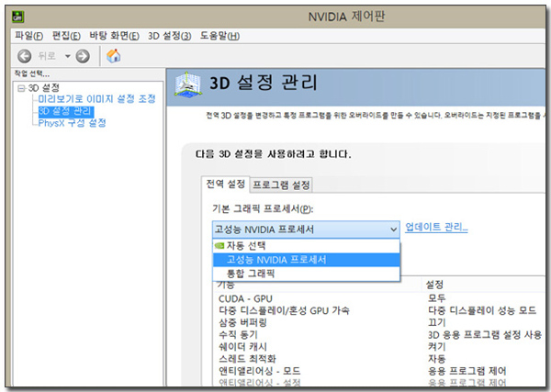The height and width of the screenshot is (392, 551).
Task: Click the 자동 value for 스레드 최적화
Action: tap(437, 359)
